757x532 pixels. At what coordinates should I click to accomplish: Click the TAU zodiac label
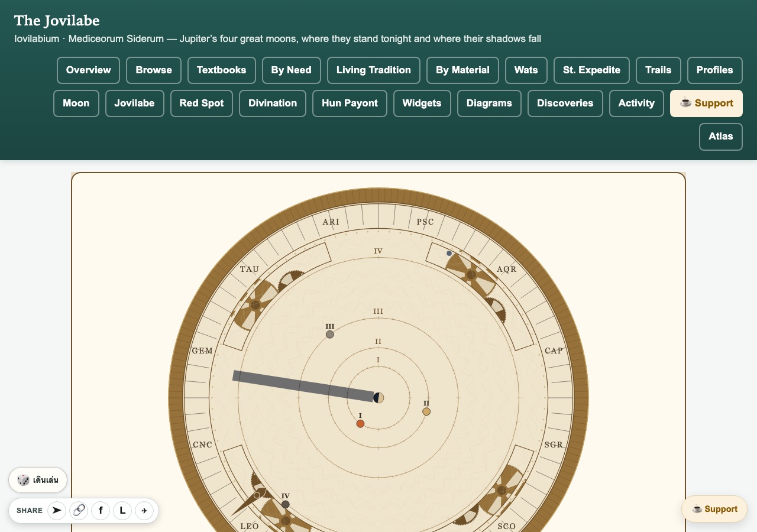click(x=250, y=270)
